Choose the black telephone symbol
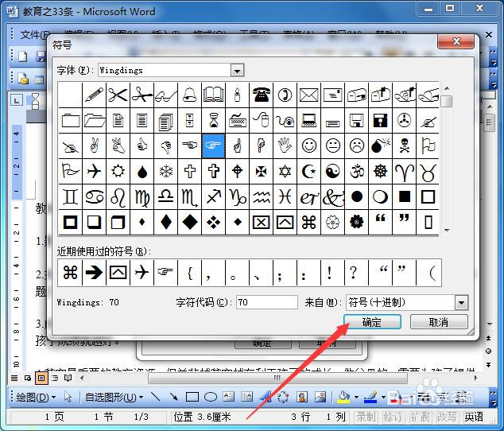The image size is (504, 431). point(261,95)
